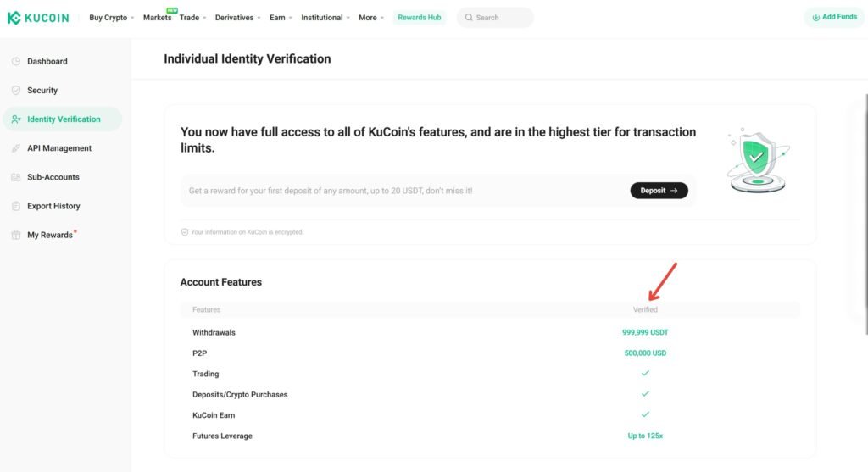Expand the Derivatives dropdown menu
This screenshot has width=868, height=472.
tap(237, 18)
